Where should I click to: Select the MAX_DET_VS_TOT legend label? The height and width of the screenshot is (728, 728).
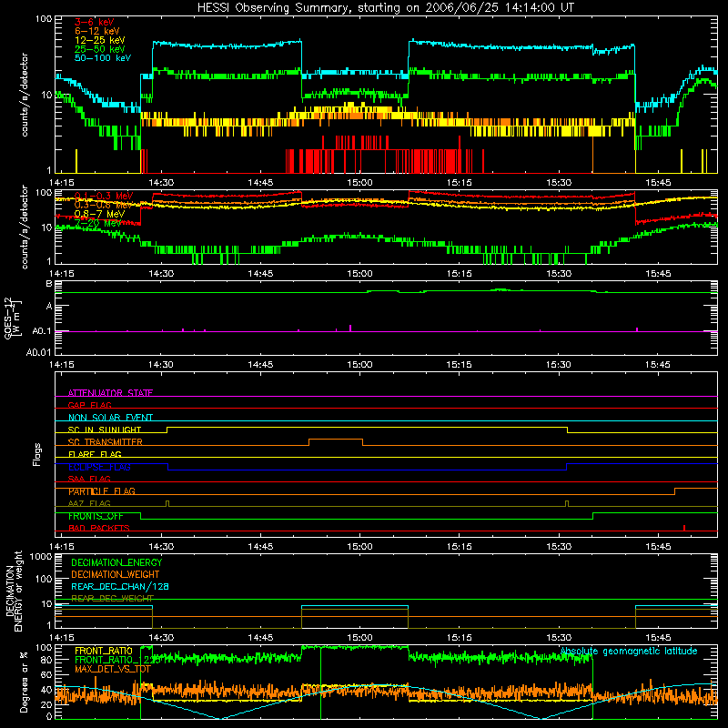(113, 669)
